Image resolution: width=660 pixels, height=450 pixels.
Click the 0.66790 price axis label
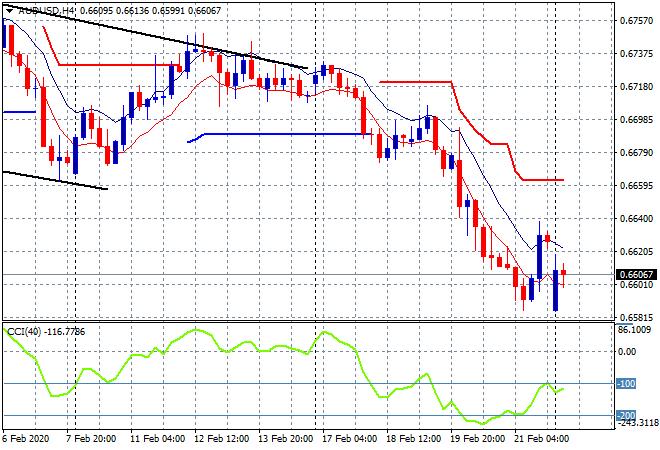pyautogui.click(x=636, y=152)
